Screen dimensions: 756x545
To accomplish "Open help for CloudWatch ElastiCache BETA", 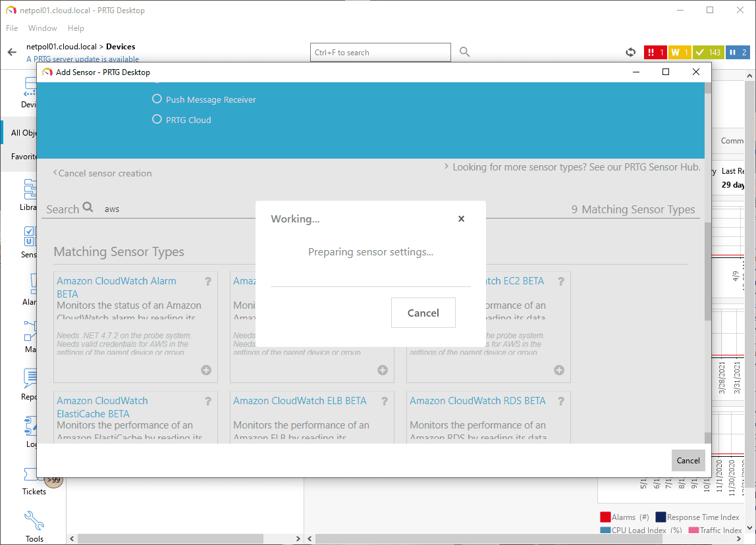I will tap(208, 401).
